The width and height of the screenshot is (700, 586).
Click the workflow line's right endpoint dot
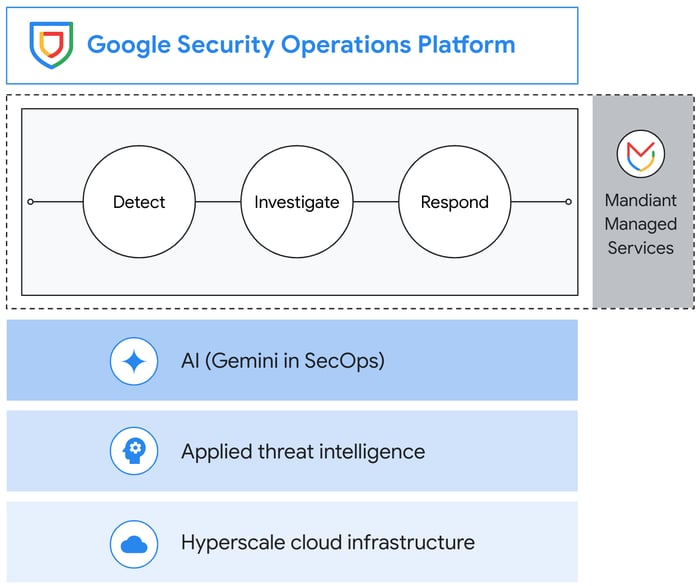tap(568, 202)
